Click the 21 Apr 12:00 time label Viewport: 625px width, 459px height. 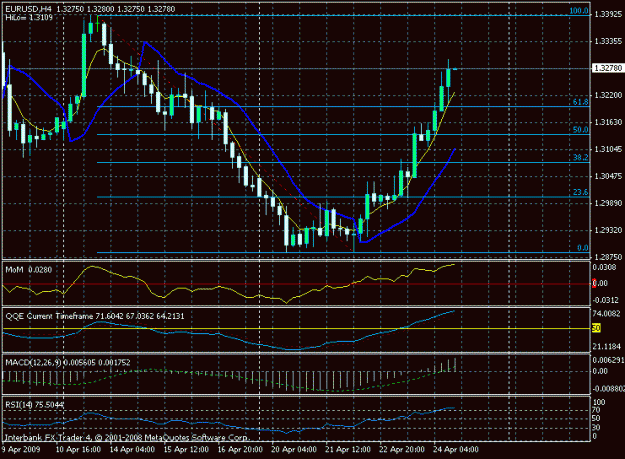(348, 449)
